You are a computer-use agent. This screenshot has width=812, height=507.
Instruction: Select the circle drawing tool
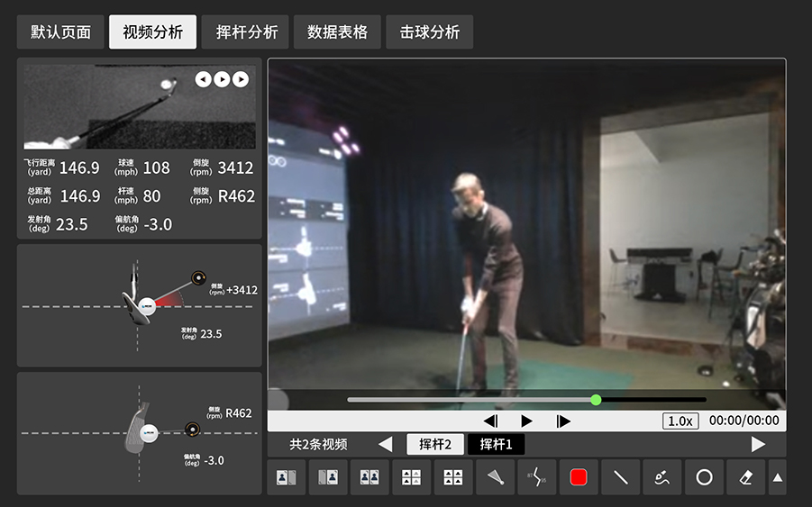704,477
